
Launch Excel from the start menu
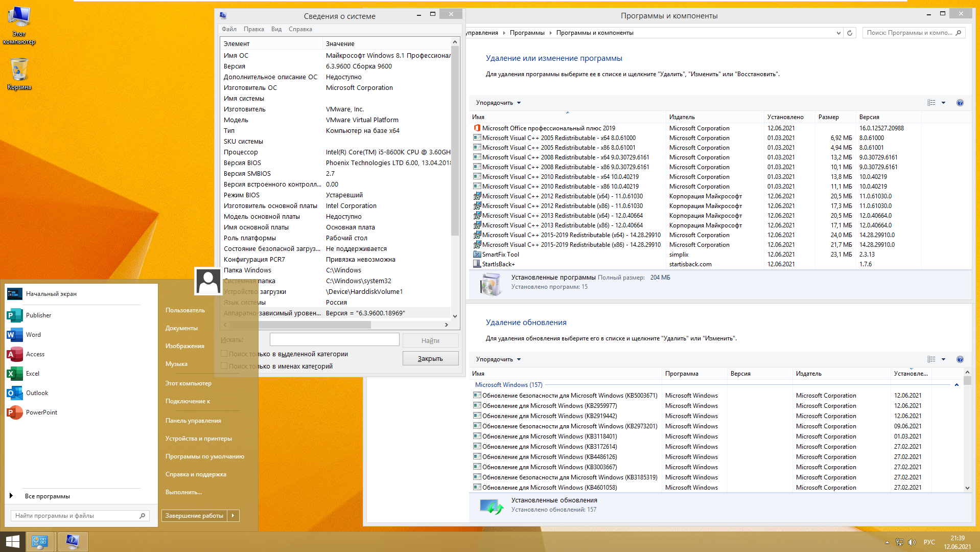click(x=32, y=374)
